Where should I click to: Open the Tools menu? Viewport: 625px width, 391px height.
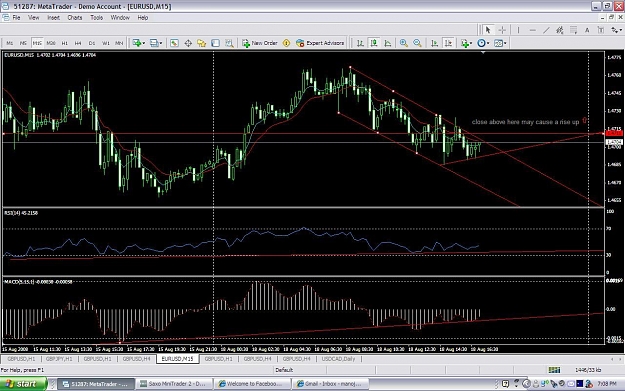pyautogui.click(x=96, y=18)
